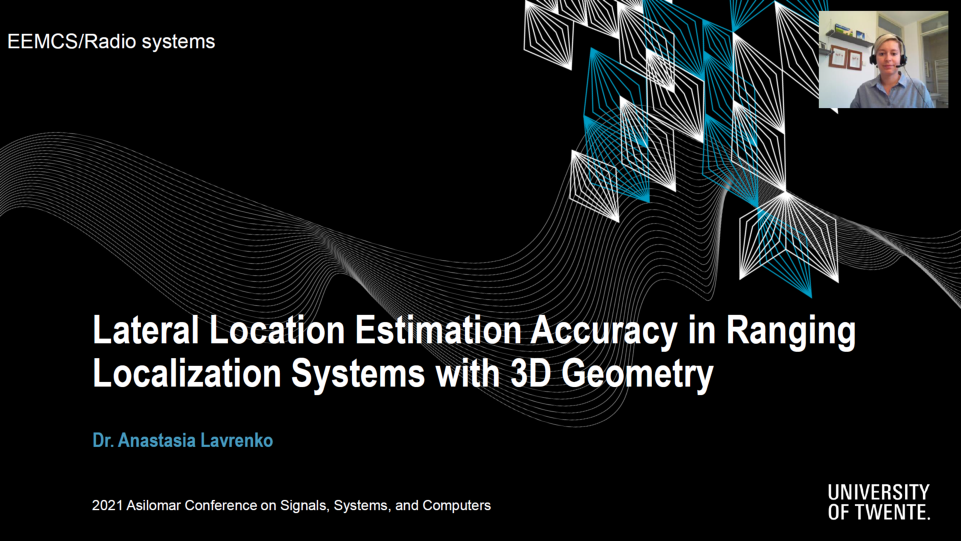961x541 pixels.
Task: Click the title line 'Localization Systems with 3D Geometry'
Action: 403,373
